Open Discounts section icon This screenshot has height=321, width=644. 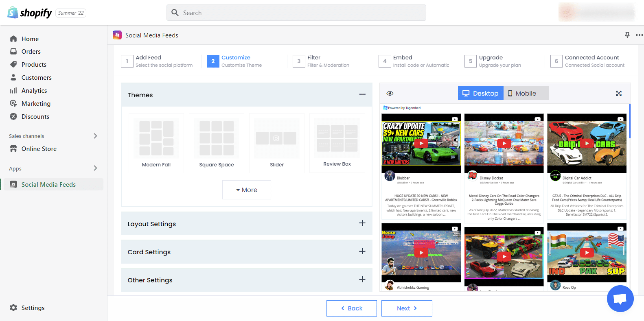pyautogui.click(x=13, y=116)
